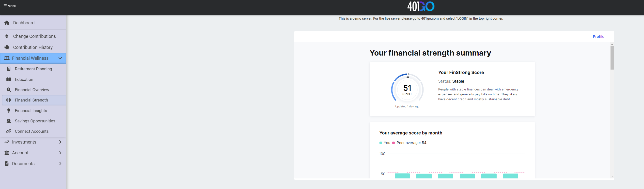The image size is (644, 189).
Task: Click the 401GO logo
Action: coord(421,6)
